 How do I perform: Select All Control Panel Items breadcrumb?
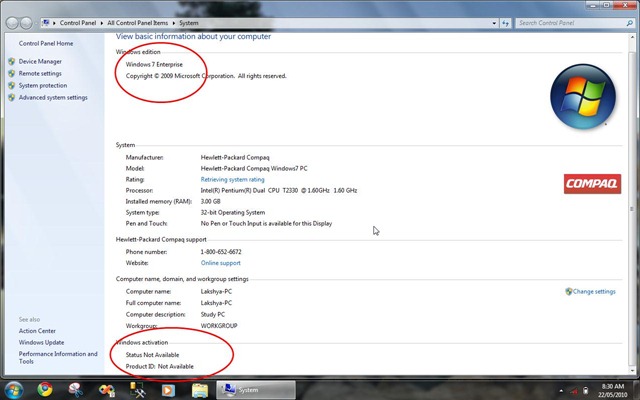(x=138, y=23)
